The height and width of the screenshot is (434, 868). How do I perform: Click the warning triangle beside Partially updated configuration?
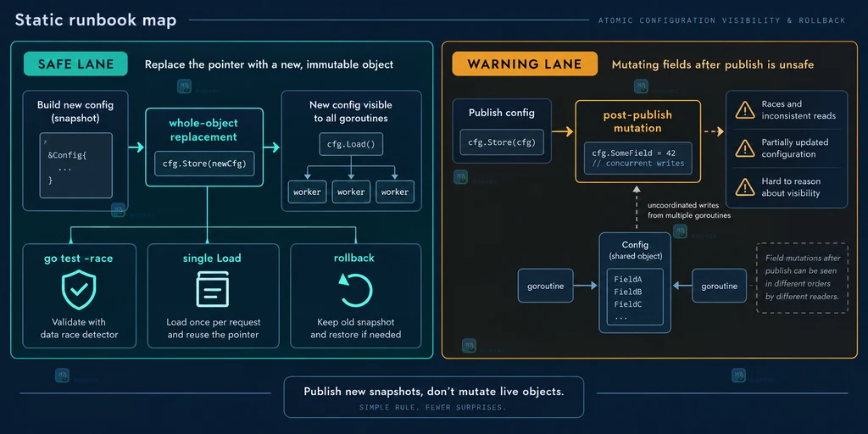(x=744, y=148)
